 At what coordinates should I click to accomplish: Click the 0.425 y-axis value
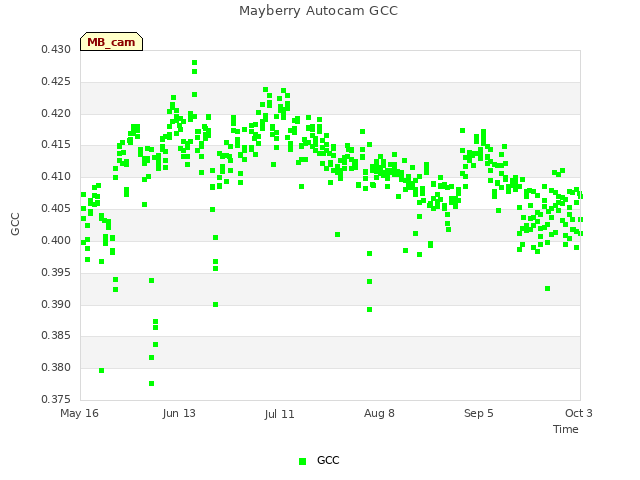(x=56, y=81)
